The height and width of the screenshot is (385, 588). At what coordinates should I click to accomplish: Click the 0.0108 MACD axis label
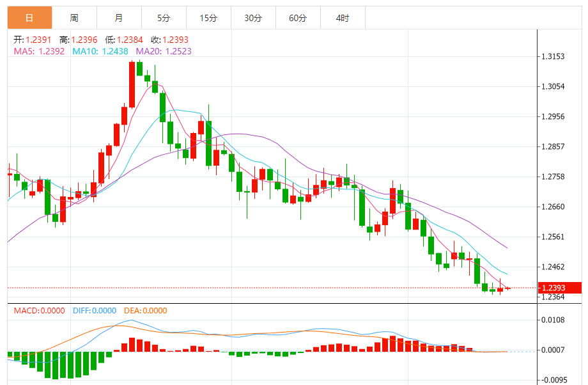553,320
